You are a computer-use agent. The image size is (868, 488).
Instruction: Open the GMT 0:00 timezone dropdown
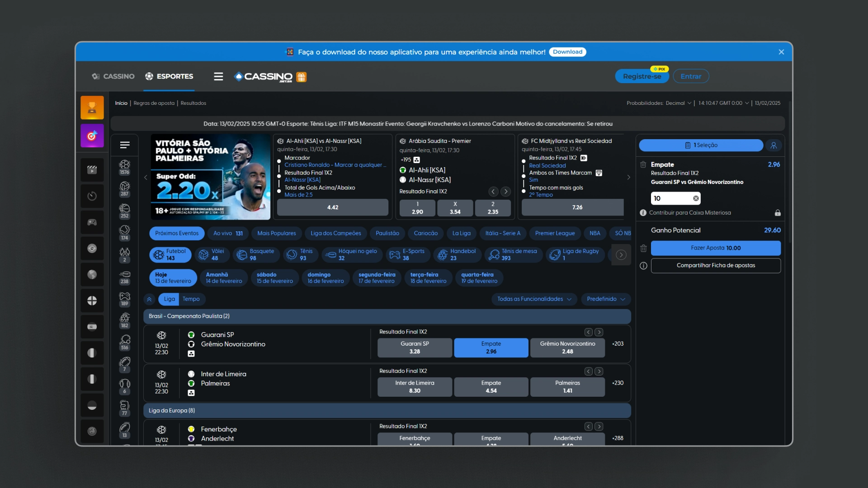coord(723,103)
